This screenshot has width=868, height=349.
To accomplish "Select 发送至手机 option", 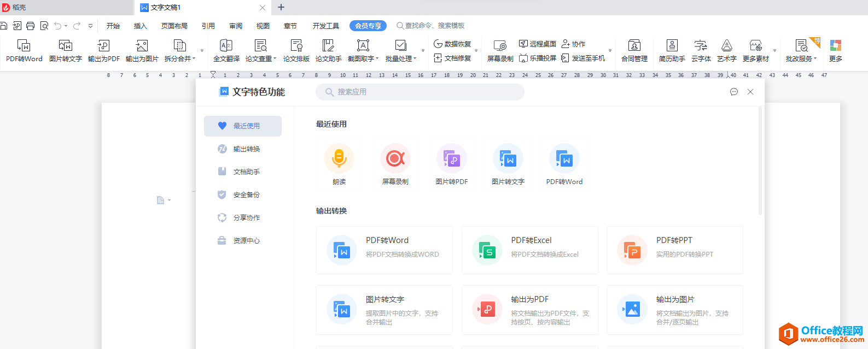I will coord(583,58).
